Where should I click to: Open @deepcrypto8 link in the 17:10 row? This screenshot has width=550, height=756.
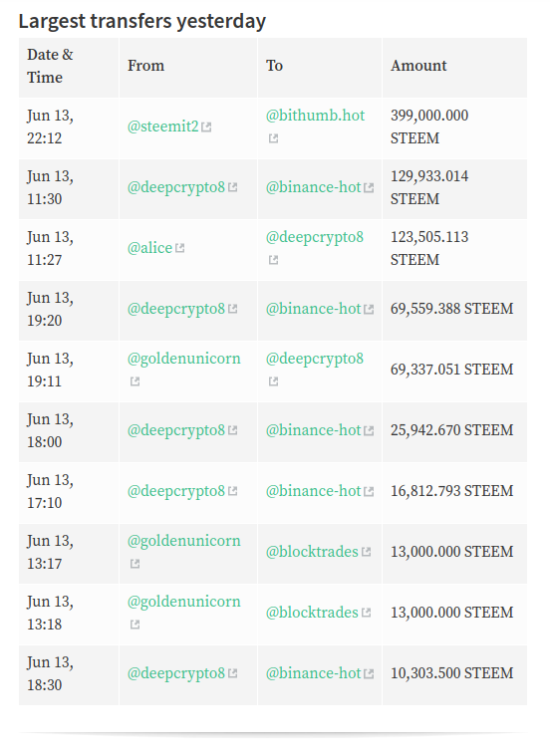[176, 491]
